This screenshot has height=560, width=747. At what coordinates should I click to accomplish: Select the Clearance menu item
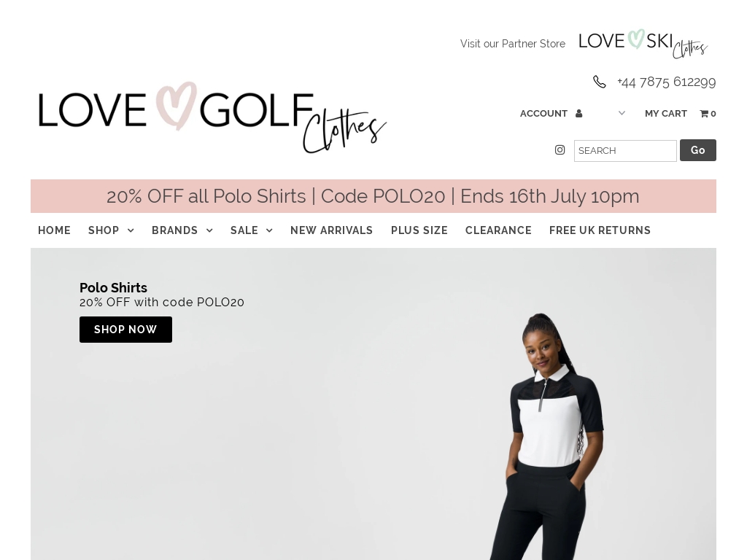498,230
